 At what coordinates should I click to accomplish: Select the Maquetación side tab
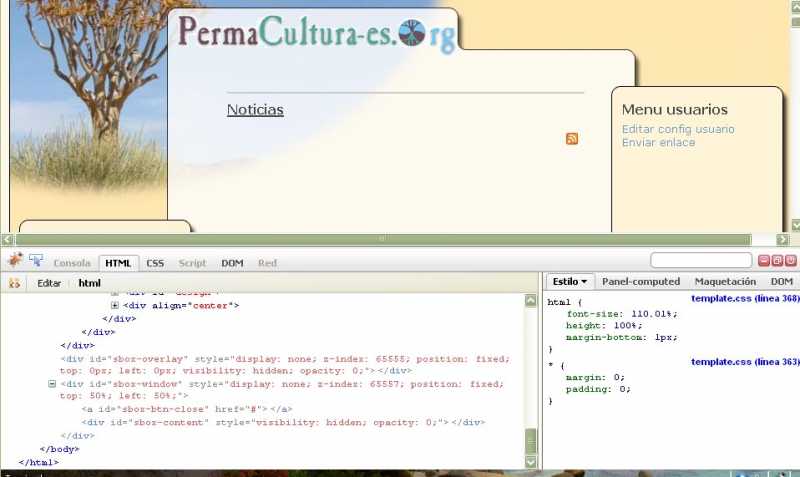[725, 282]
